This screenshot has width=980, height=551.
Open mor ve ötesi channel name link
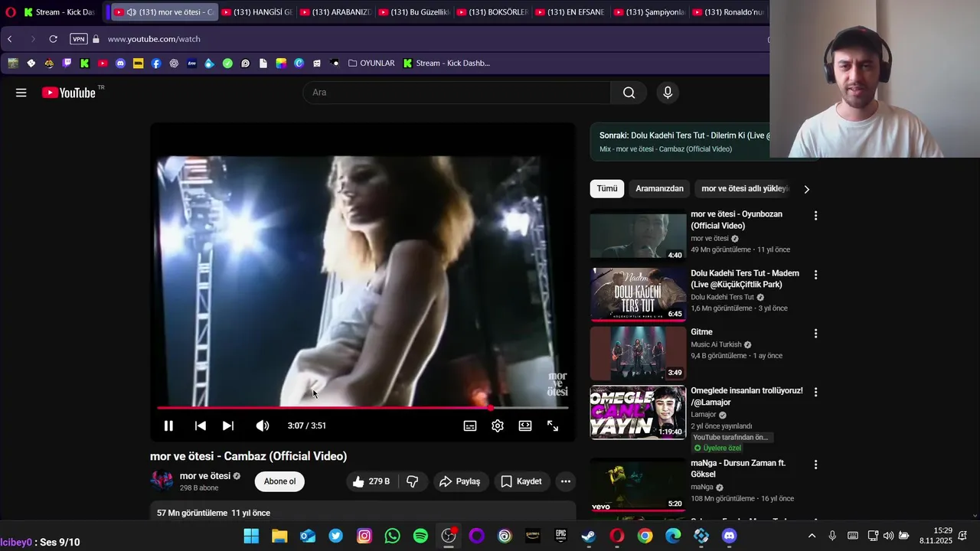coord(205,476)
